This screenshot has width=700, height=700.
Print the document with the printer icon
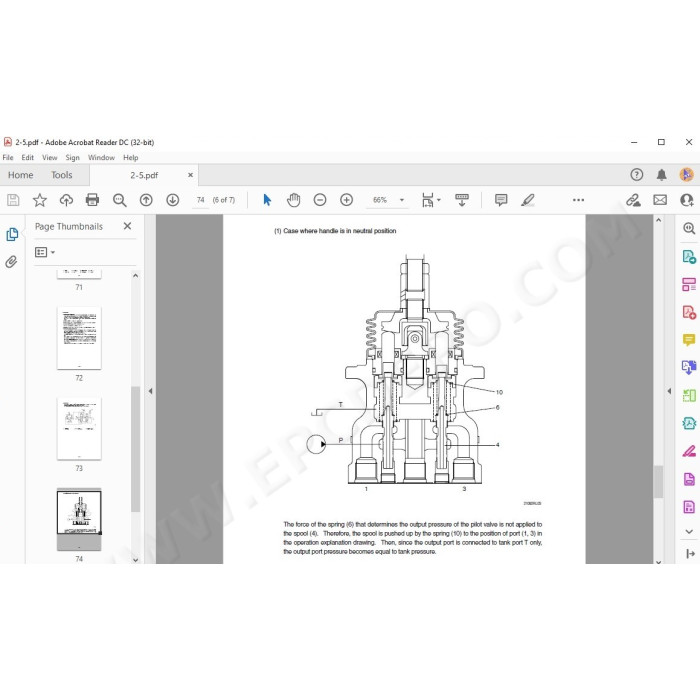92,200
